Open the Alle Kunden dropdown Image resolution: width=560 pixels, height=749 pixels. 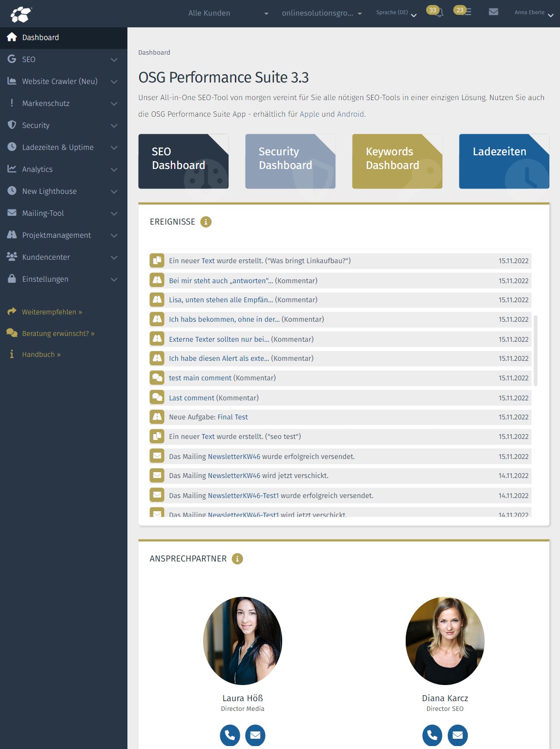click(228, 13)
